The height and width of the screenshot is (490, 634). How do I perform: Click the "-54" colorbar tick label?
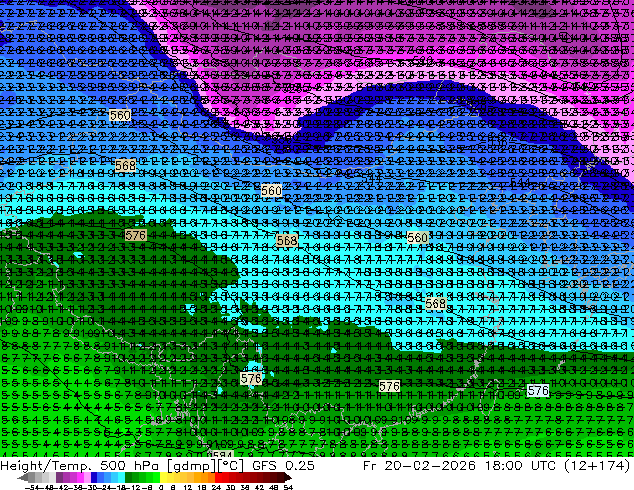[x=32, y=488]
